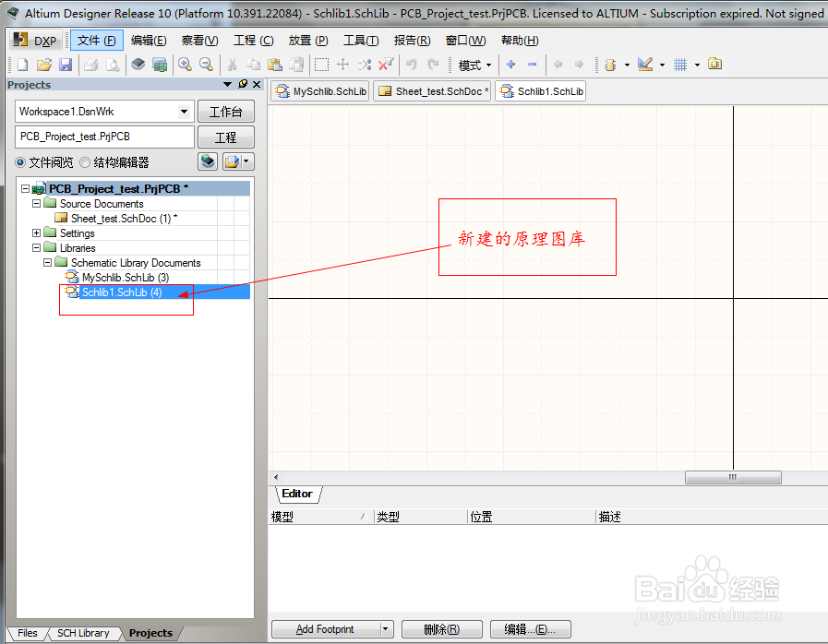Collapse Schematic Library Documents folder
The height and width of the screenshot is (644, 828).
coord(47,262)
